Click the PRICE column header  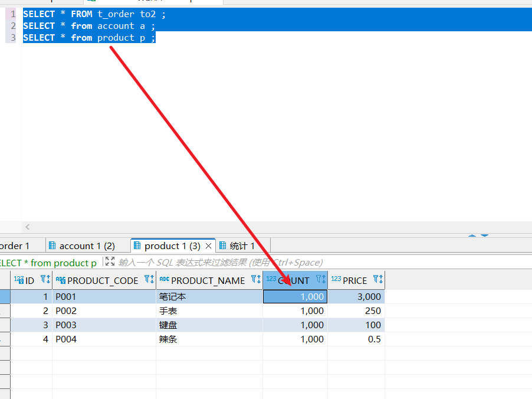pyautogui.click(x=354, y=280)
